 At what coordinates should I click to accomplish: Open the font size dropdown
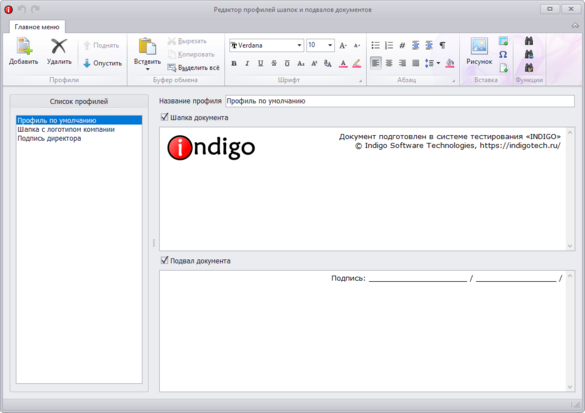pyautogui.click(x=330, y=45)
